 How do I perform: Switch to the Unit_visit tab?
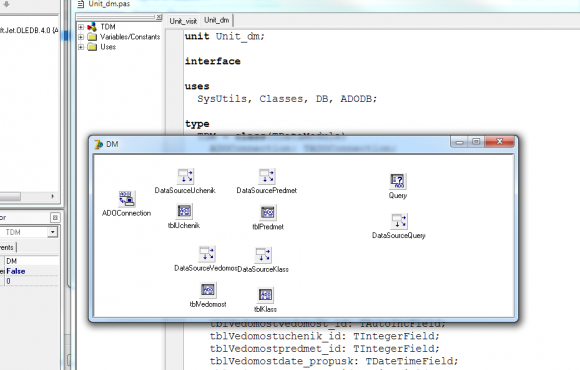pos(183,21)
